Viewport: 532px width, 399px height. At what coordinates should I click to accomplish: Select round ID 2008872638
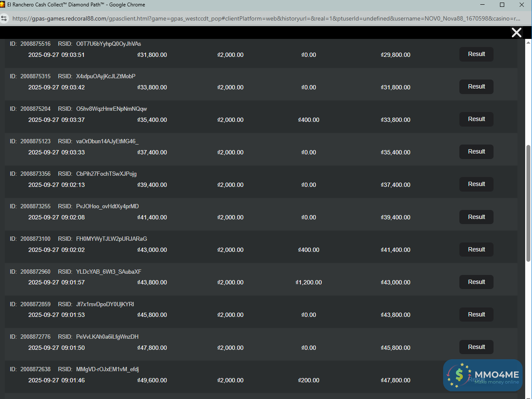pos(35,369)
